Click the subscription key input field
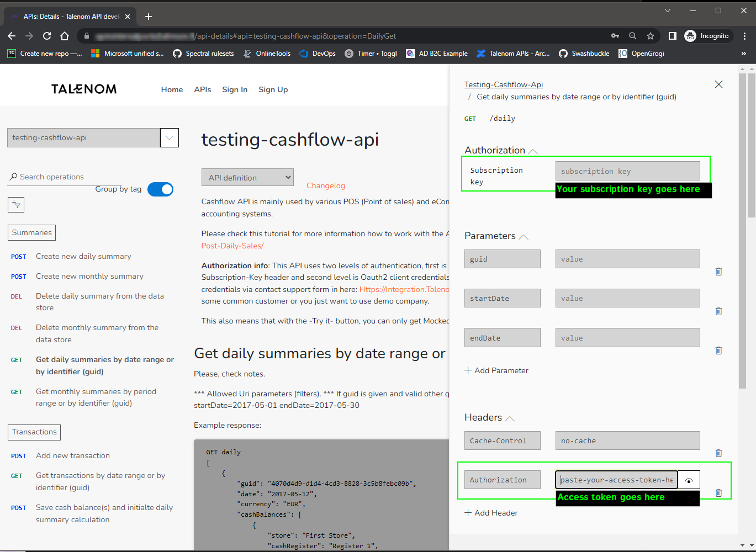This screenshot has height=552, width=756. pyautogui.click(x=628, y=171)
